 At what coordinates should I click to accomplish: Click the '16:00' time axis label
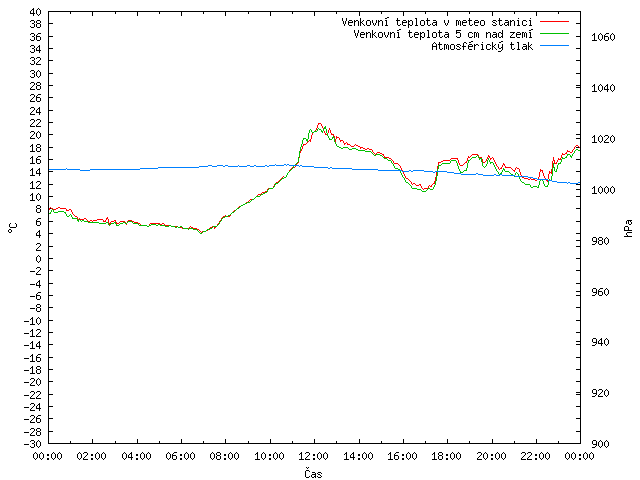click(402, 456)
